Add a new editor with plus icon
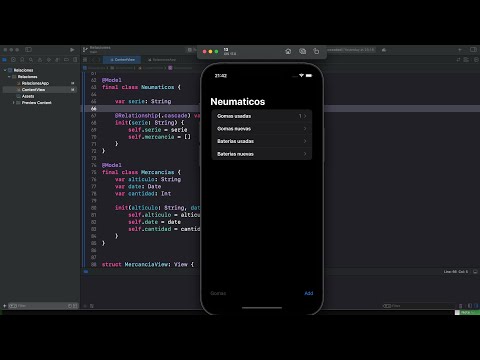Screen dimensions: 480x360 pos(460,50)
